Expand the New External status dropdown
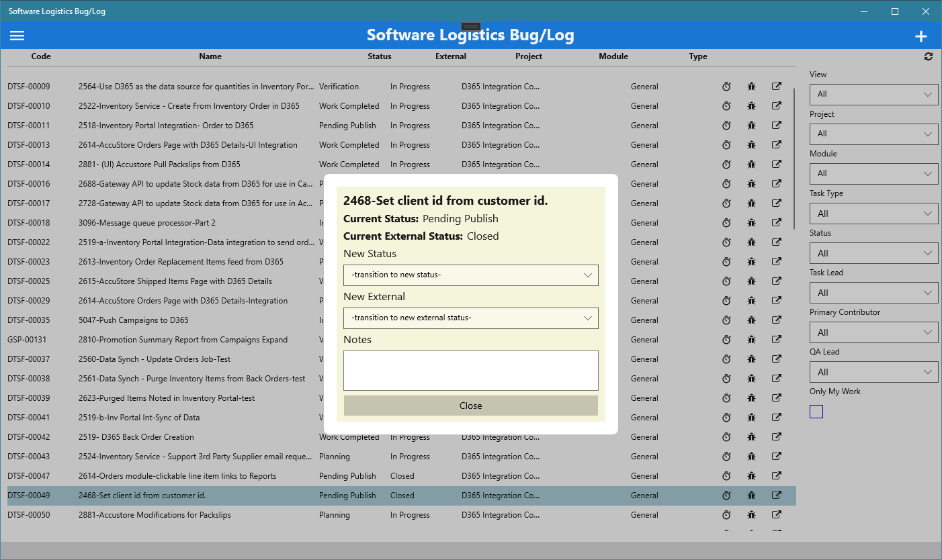Screen dimensions: 942x560 (x=471, y=318)
